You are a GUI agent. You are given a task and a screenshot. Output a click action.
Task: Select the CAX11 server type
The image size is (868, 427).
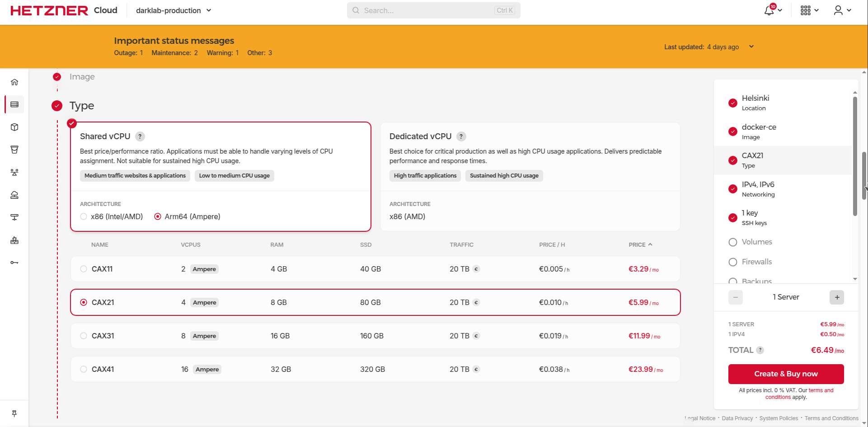click(x=375, y=269)
